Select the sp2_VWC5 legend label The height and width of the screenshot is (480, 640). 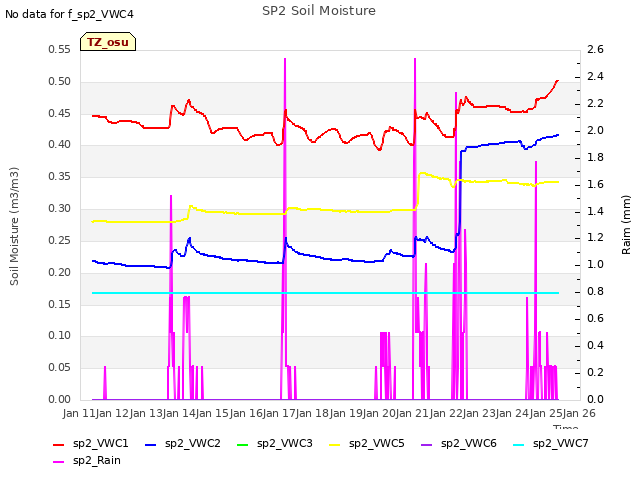coord(377,443)
